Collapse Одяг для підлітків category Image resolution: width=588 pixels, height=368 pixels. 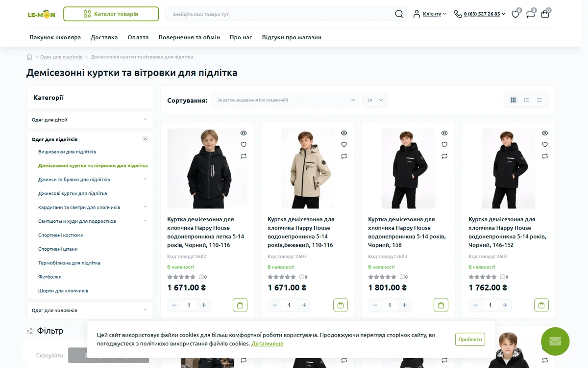(145, 139)
